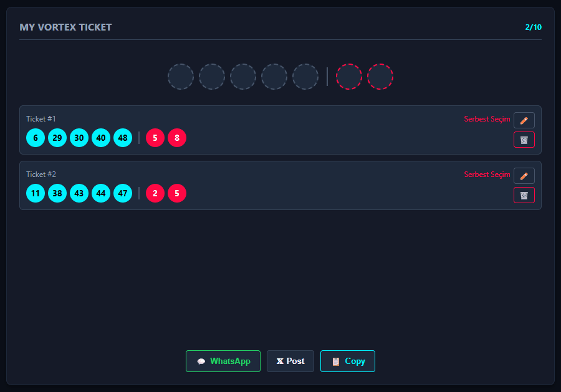Viewport: 561px width, 392px height.
Task: Edit Ticket #2 using its pencil icon
Action: 524,176
